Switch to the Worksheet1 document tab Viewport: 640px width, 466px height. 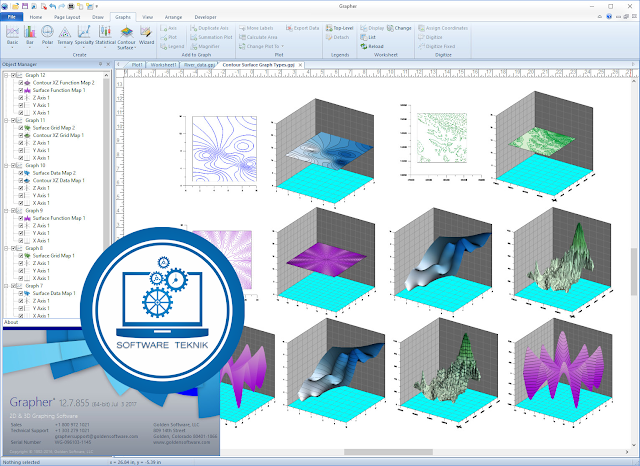(163, 65)
